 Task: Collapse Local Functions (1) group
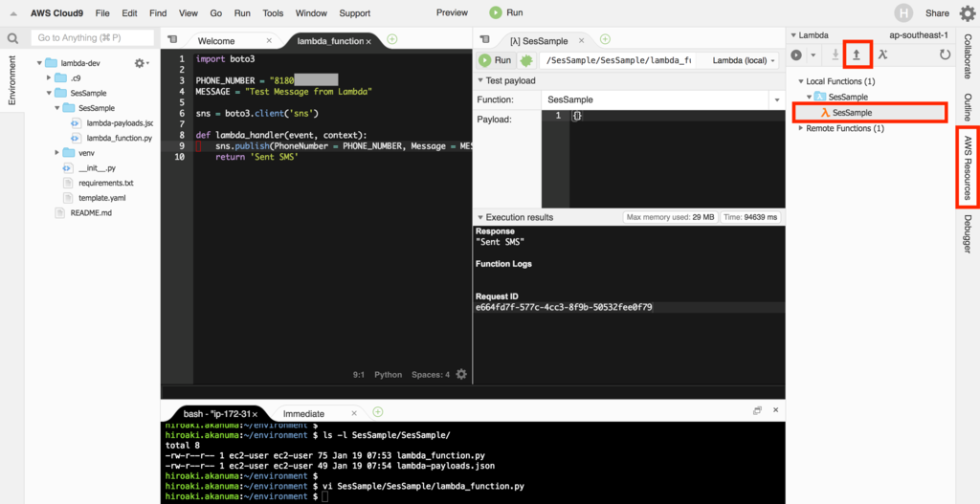coord(801,82)
